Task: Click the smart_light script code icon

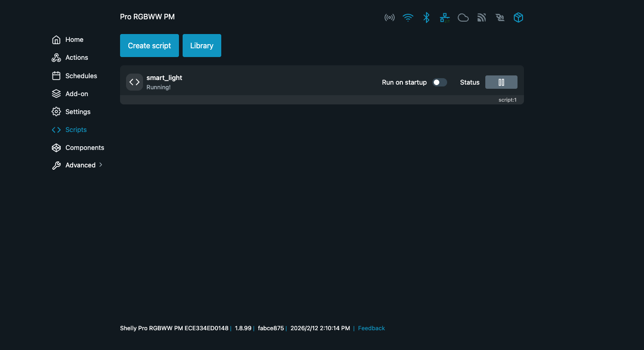Action: pyautogui.click(x=134, y=82)
